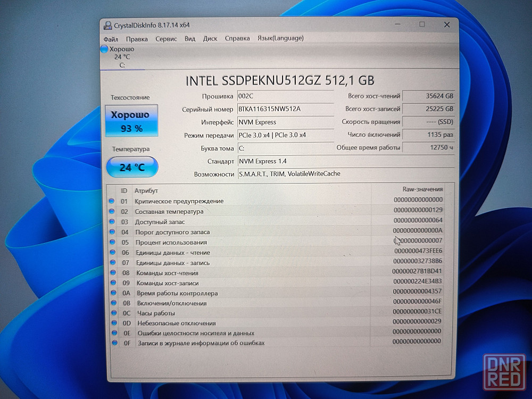Click blue status dot for Небезопасные отключения
Screen dimensions: 532x399
click(113, 323)
